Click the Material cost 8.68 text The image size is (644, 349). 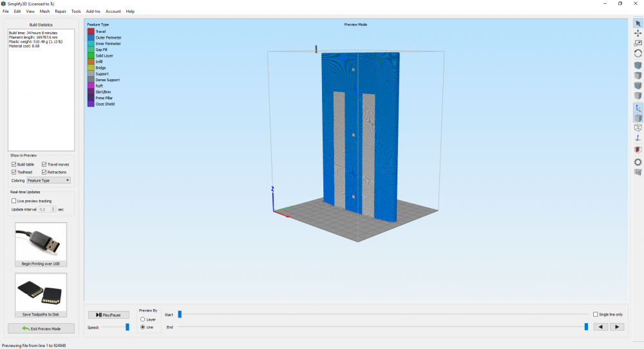pyautogui.click(x=24, y=46)
